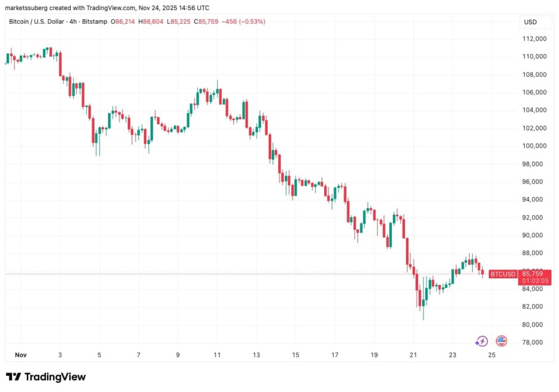
Task: Click the U.S. flag market session icon
Action: [501, 341]
